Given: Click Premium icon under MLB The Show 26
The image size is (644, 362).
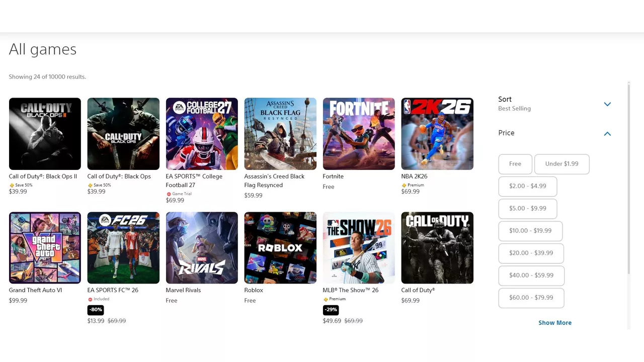Looking at the screenshot, I should pos(326,299).
